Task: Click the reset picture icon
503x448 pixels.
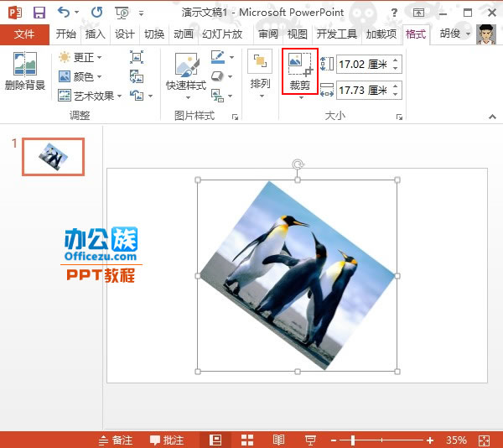Action: (x=137, y=96)
